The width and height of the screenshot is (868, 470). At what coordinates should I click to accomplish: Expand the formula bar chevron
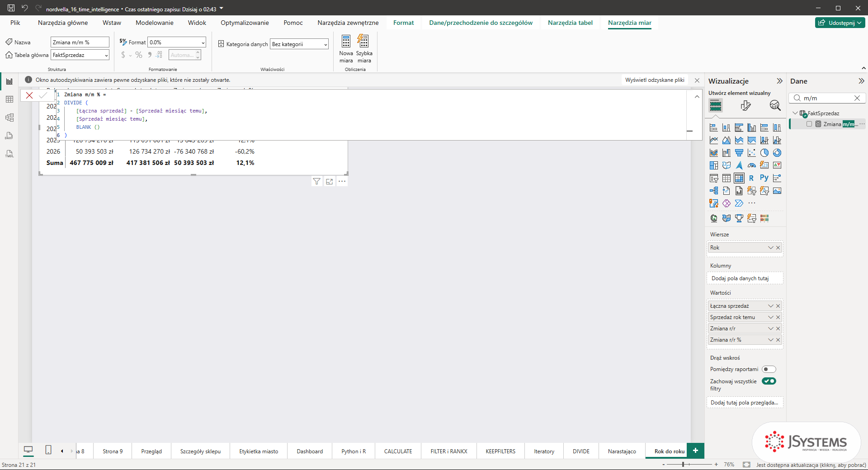pyautogui.click(x=697, y=96)
